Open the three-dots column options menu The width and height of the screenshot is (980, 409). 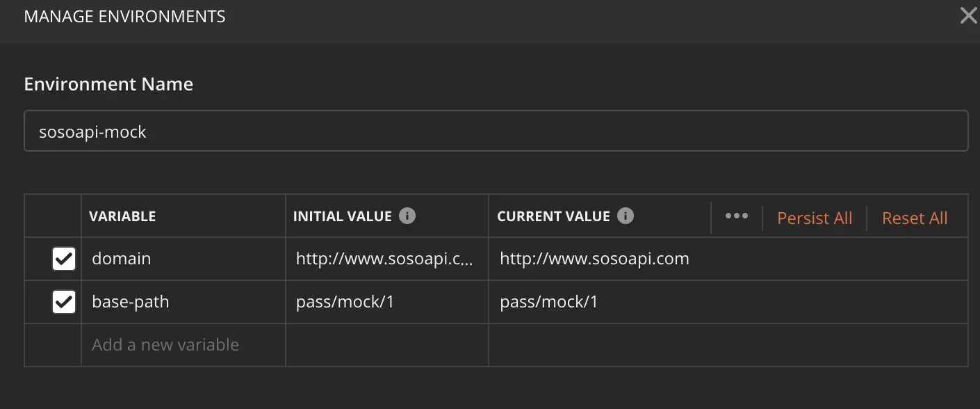(737, 216)
